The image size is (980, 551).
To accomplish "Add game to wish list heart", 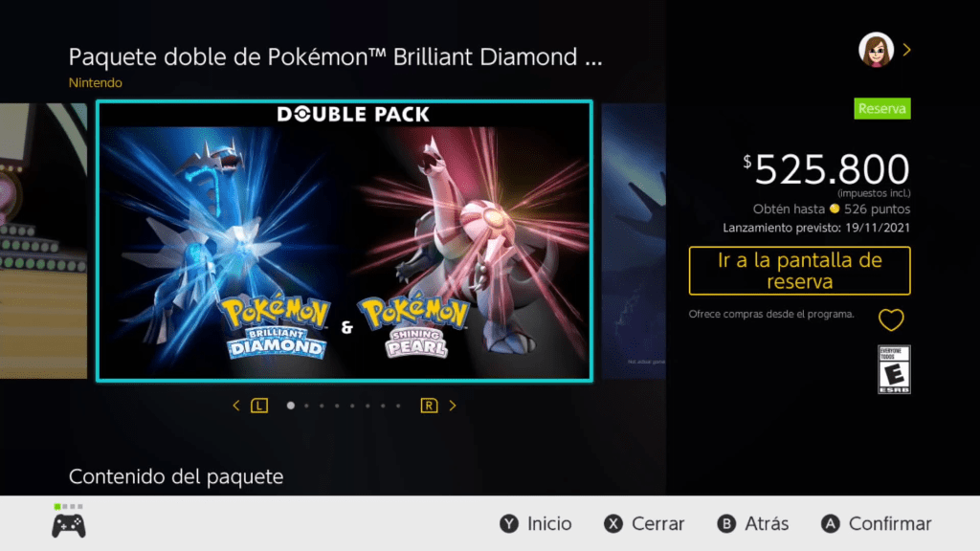I will coord(891,320).
